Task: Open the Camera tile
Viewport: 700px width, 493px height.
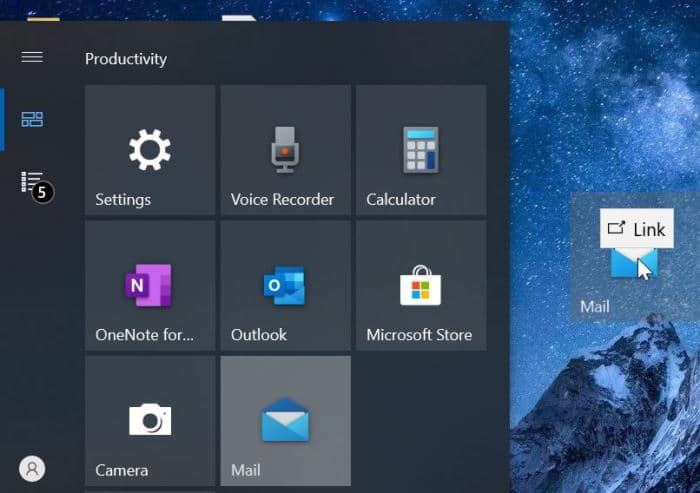Action: (x=150, y=421)
